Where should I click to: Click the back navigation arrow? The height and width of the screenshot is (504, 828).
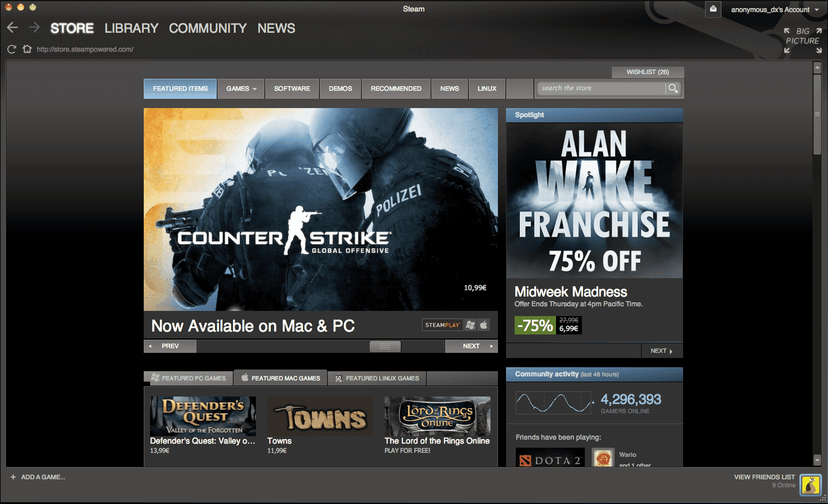tap(13, 28)
